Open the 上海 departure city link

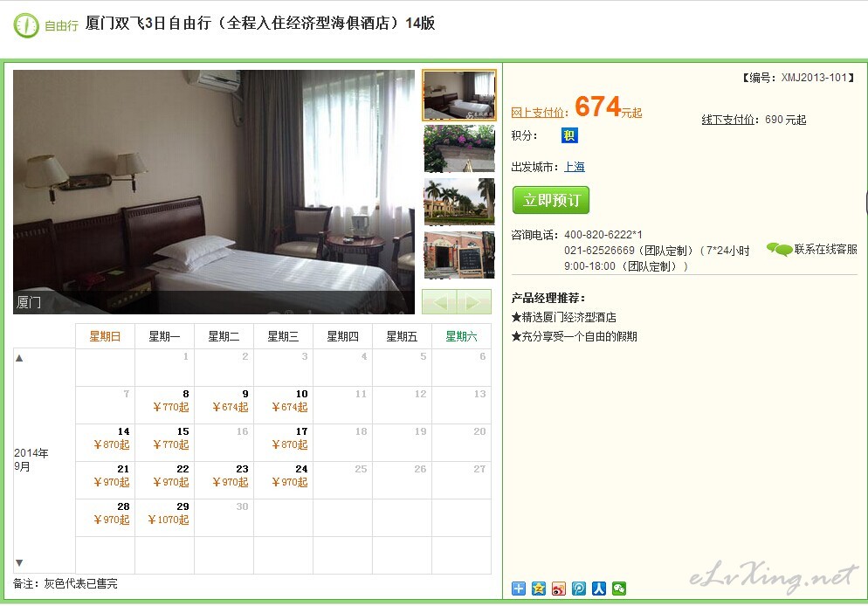coord(574,167)
